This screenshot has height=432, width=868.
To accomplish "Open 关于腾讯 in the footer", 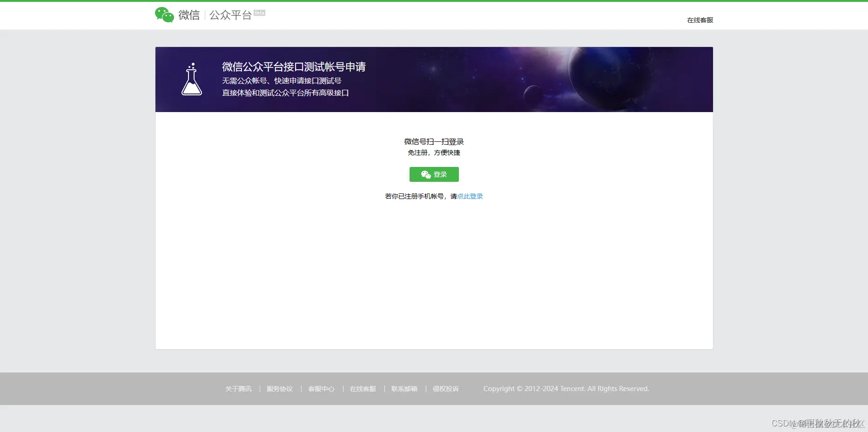I will (238, 389).
